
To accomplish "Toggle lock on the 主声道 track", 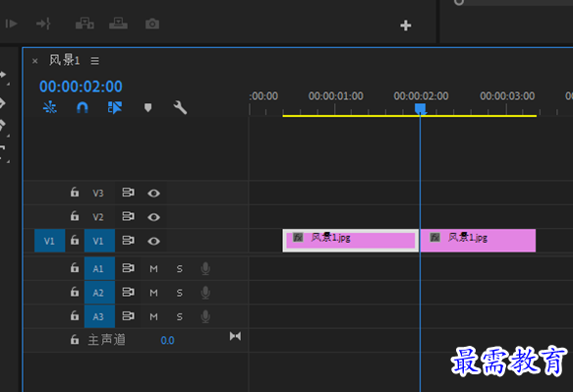I will [75, 340].
